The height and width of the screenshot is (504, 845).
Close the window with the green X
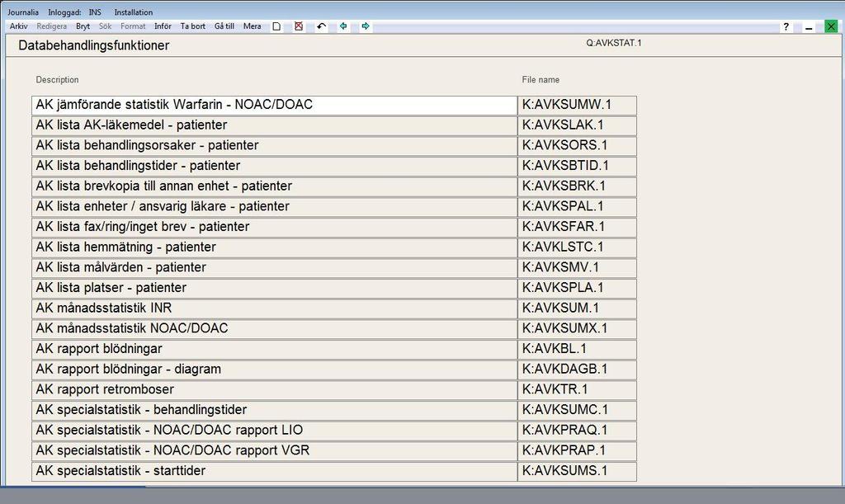point(831,26)
